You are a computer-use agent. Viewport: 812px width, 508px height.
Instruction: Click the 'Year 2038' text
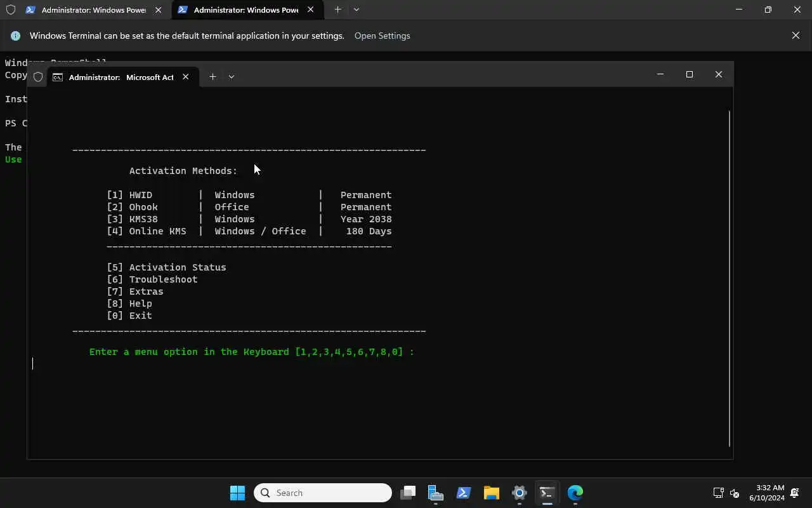[366, 219]
